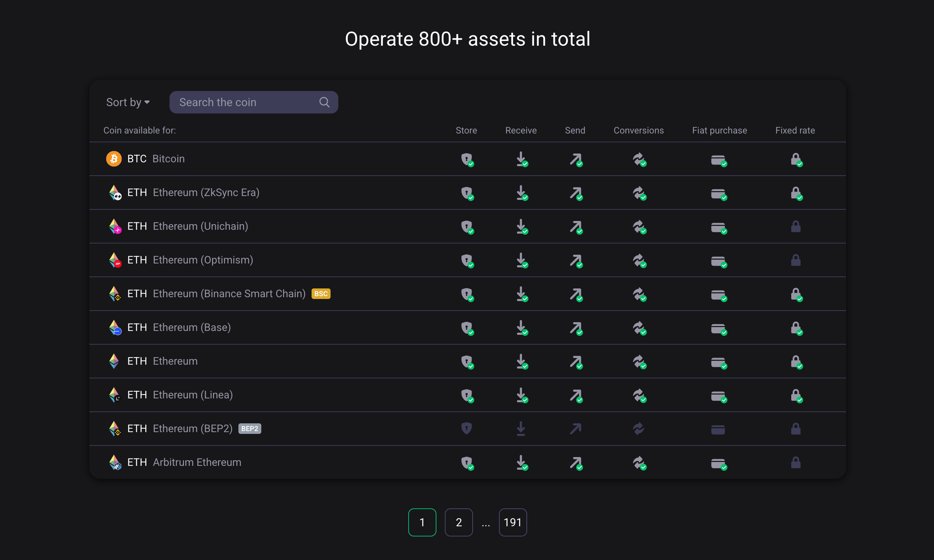The width and height of the screenshot is (934, 560).
Task: Click the Send arrow icon for Ethereum (Optimism)
Action: tap(576, 261)
